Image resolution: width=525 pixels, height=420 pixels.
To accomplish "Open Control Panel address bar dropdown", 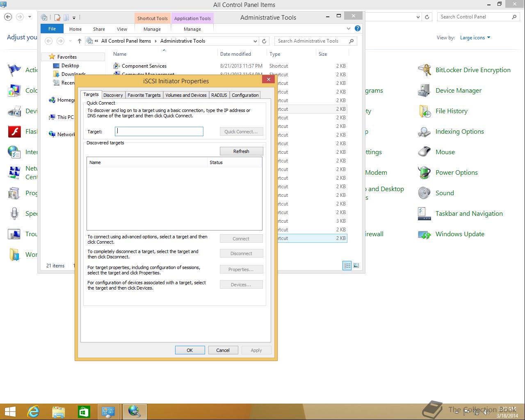I will click(418, 17).
